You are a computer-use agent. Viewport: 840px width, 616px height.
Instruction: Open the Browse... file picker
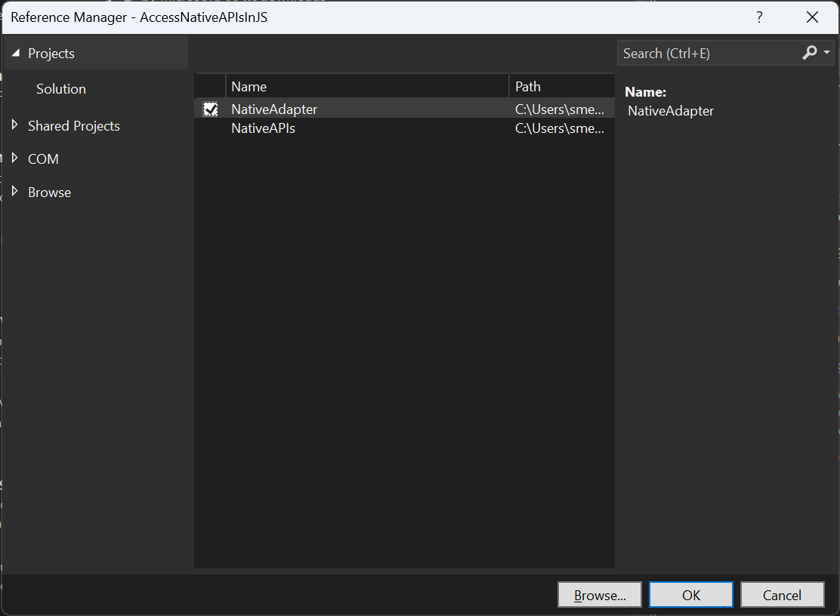pos(599,594)
